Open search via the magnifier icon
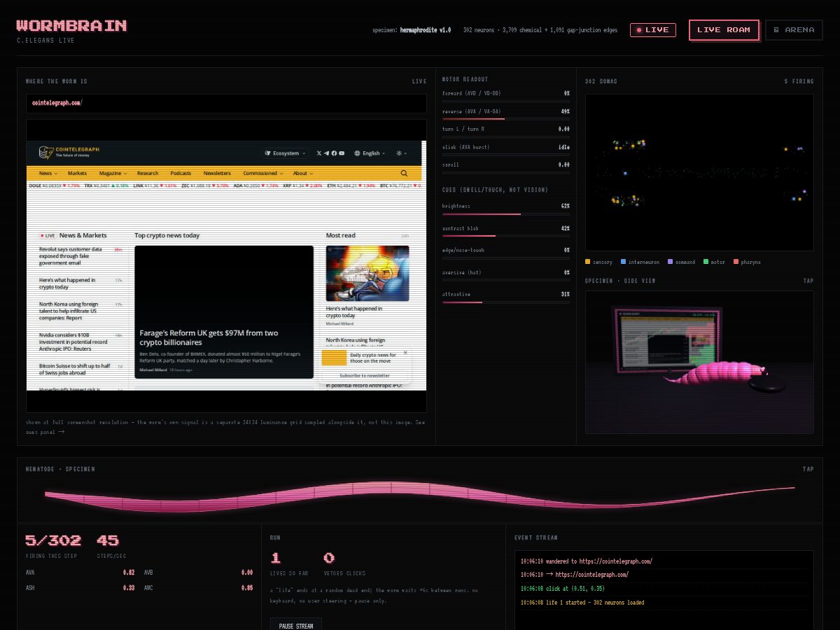This screenshot has height=630, width=840. [x=404, y=173]
